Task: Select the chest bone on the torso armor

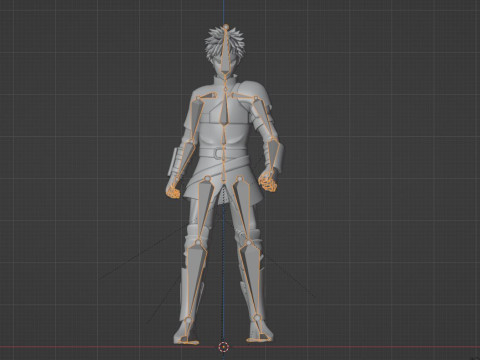Action: [225, 107]
